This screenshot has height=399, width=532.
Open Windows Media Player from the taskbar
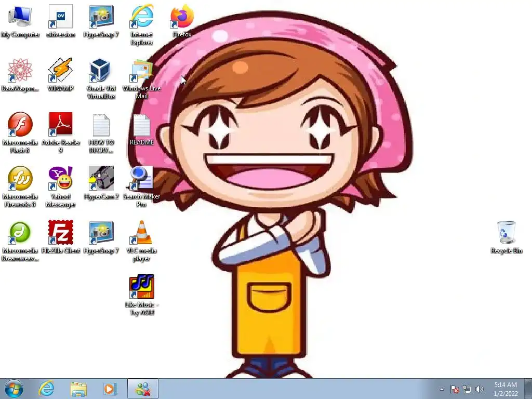(110, 389)
